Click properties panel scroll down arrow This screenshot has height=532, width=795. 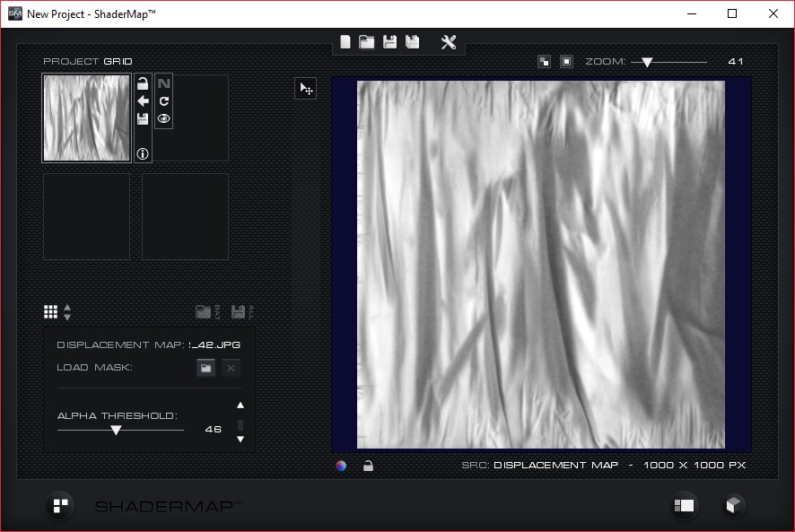click(240, 440)
